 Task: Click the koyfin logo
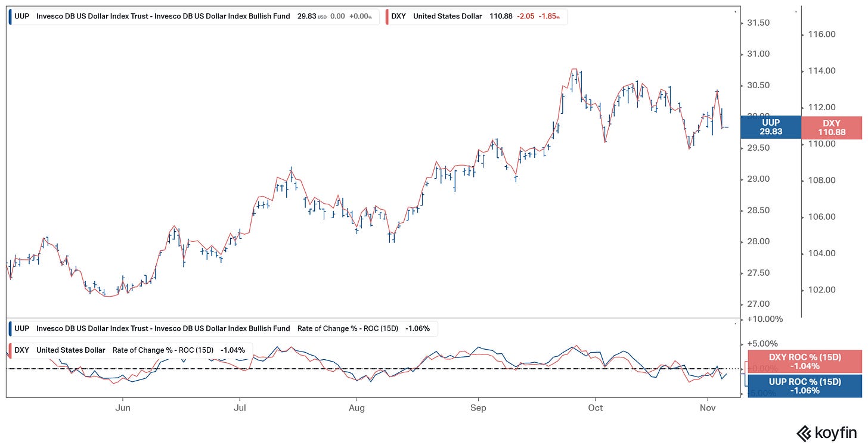tap(827, 433)
